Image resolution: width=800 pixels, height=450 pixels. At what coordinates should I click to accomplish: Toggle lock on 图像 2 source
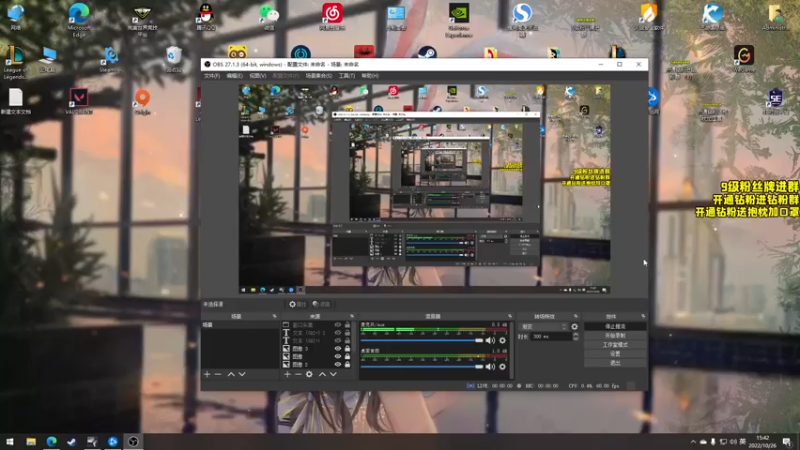pyautogui.click(x=347, y=364)
